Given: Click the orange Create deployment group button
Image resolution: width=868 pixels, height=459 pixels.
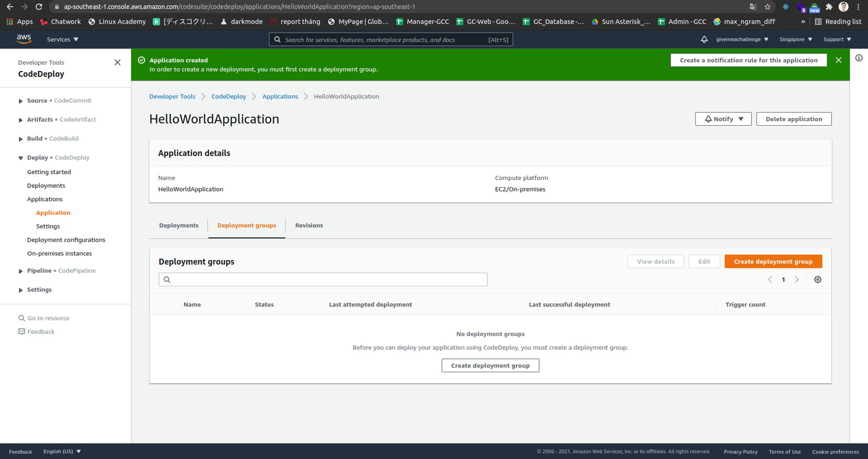Looking at the screenshot, I should point(773,262).
